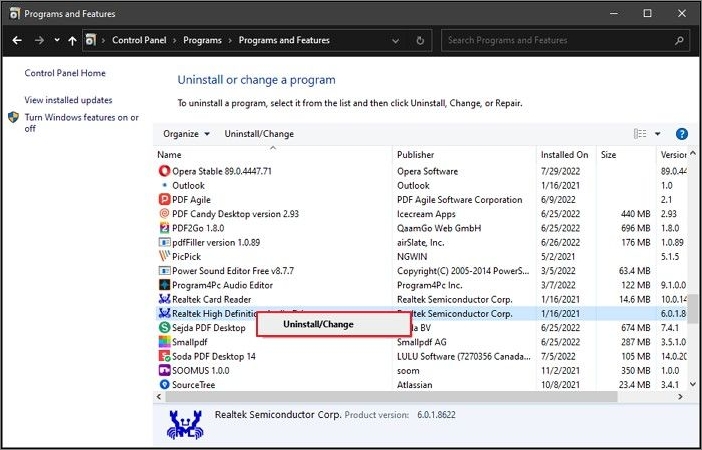The image size is (702, 450).
Task: Click the Smallpdf program icon
Action: pyautogui.click(x=164, y=341)
